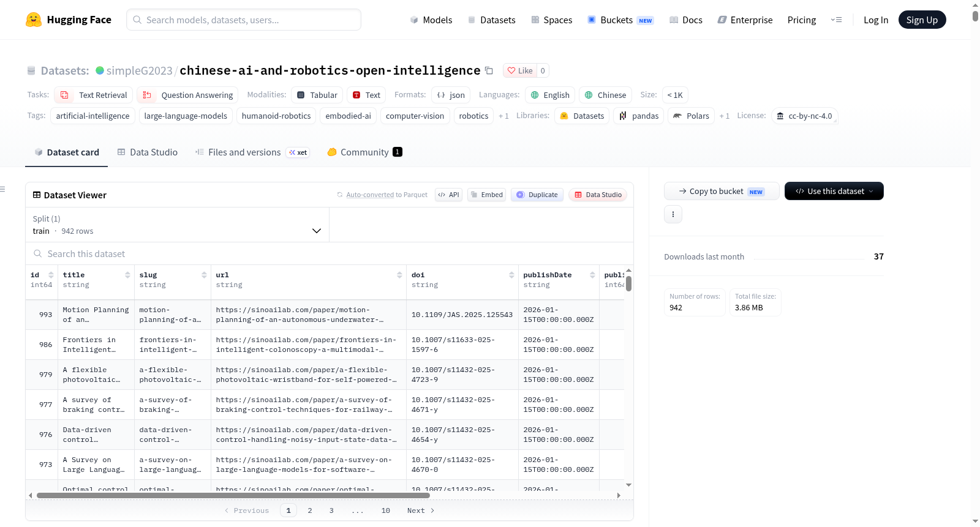Filter by Tabular modality tag
This screenshot has height=527, width=980.
point(317,95)
